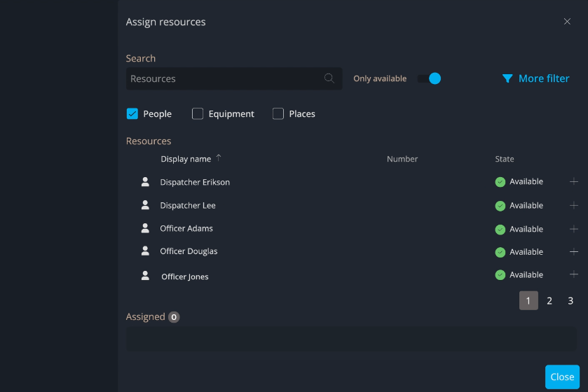Sort by the Display name column arrow
This screenshot has height=392, width=588.
(219, 158)
